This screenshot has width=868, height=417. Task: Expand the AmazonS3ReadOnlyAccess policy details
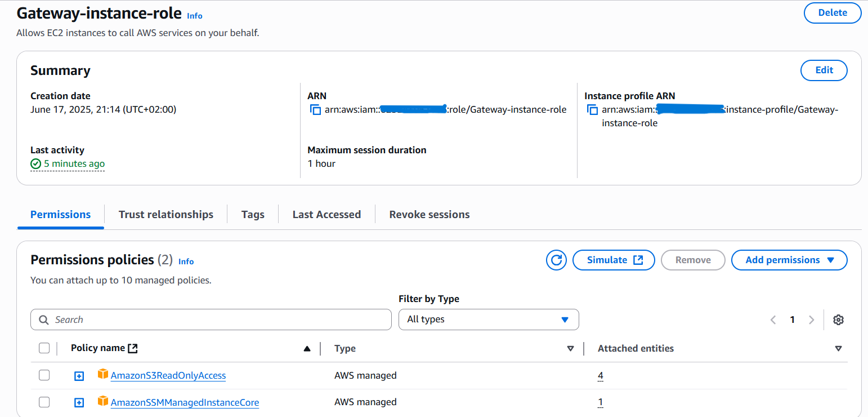(79, 376)
